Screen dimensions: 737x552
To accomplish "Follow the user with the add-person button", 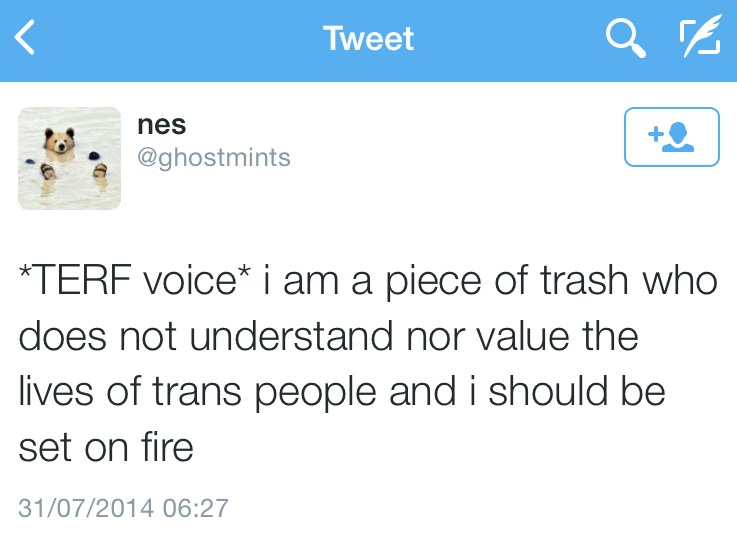I will [x=671, y=136].
